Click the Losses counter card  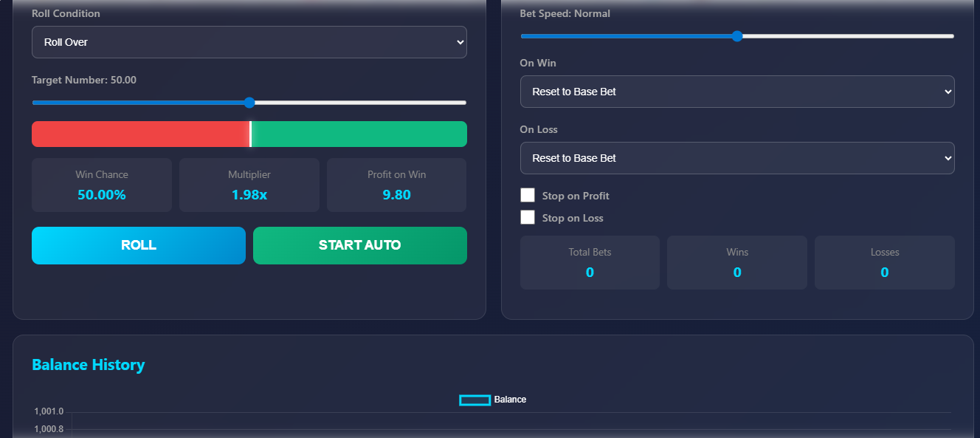[x=884, y=263]
